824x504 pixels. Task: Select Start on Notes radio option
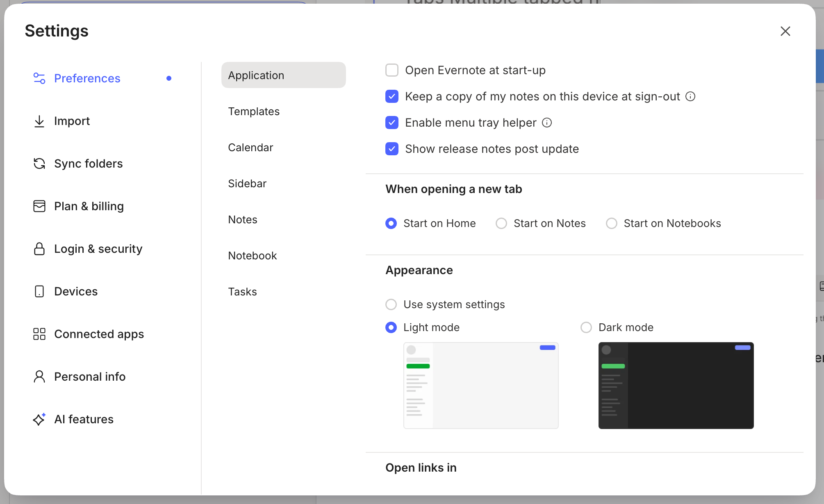pos(501,223)
